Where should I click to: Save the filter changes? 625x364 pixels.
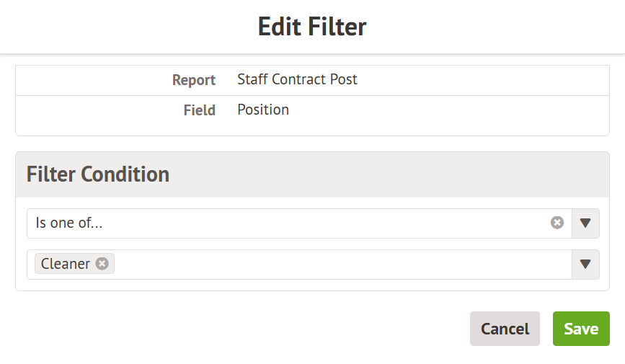point(581,329)
